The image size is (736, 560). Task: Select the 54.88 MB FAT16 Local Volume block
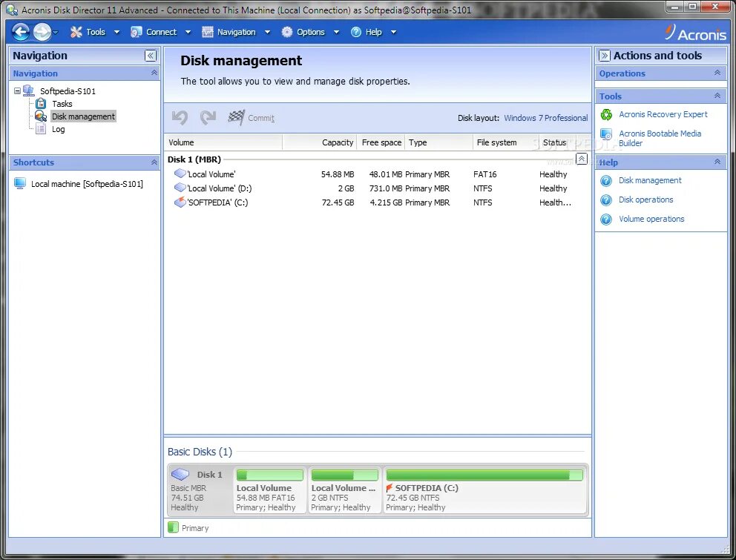click(269, 490)
